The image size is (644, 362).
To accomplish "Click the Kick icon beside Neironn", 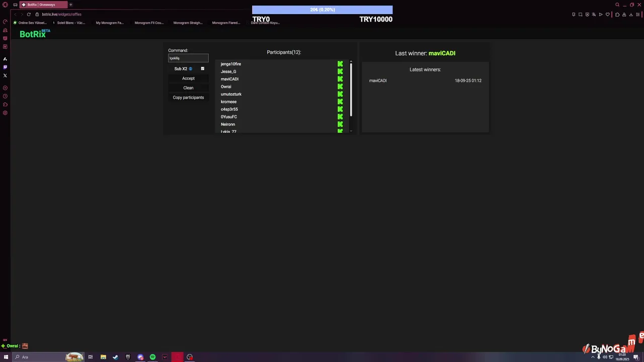I will tap(340, 124).
